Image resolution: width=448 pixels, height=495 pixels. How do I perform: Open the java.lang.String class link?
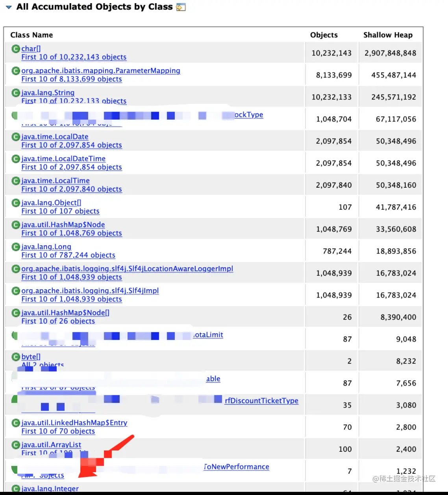point(48,93)
